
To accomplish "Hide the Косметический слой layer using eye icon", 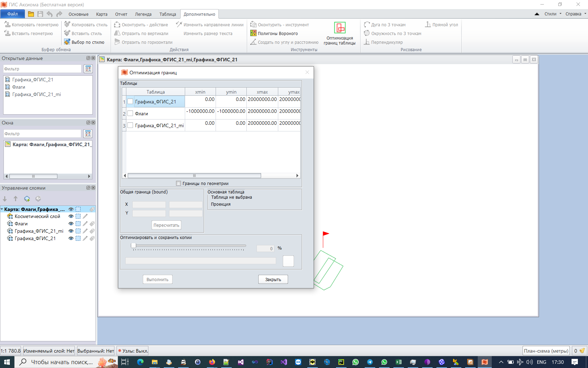I will [71, 216].
